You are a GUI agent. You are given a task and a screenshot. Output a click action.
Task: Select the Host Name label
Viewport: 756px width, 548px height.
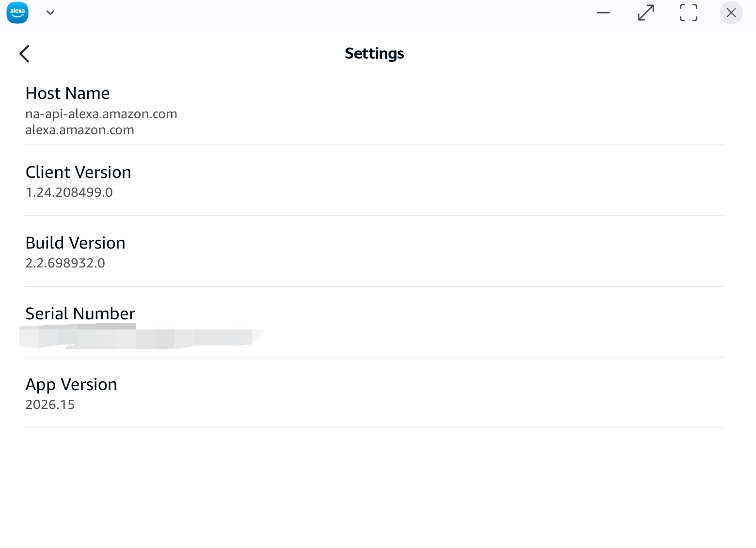tap(67, 93)
